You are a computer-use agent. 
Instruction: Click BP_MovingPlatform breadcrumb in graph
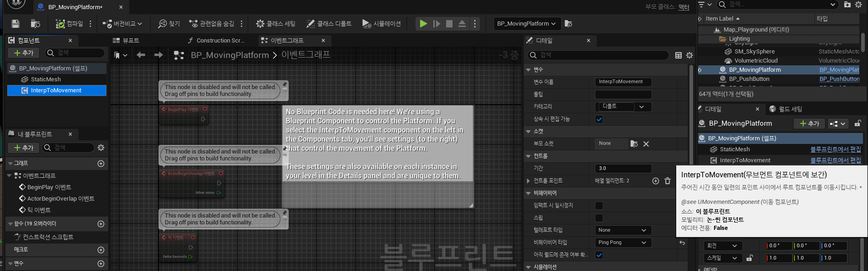230,55
